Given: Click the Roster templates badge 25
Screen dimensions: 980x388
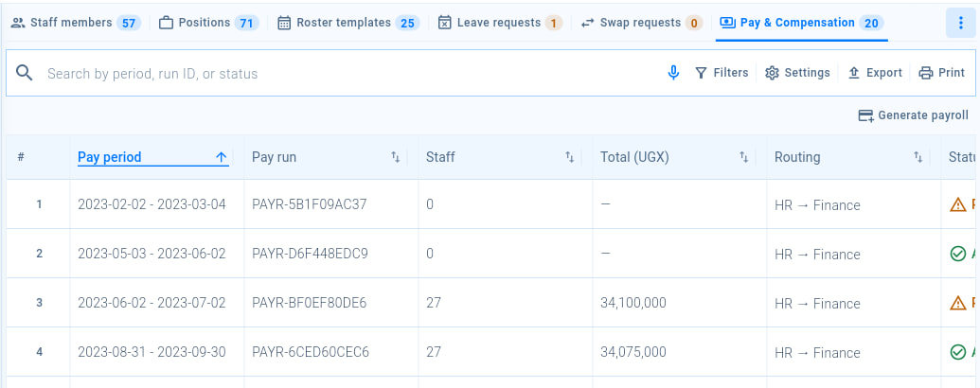Looking at the screenshot, I should [x=407, y=23].
